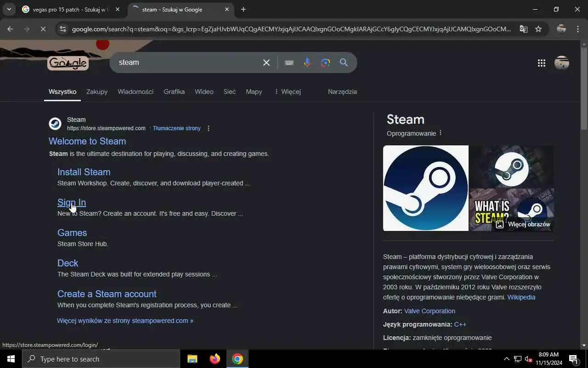Submit search with magnifier icon
Screen dimensions: 588x368
[344, 63]
